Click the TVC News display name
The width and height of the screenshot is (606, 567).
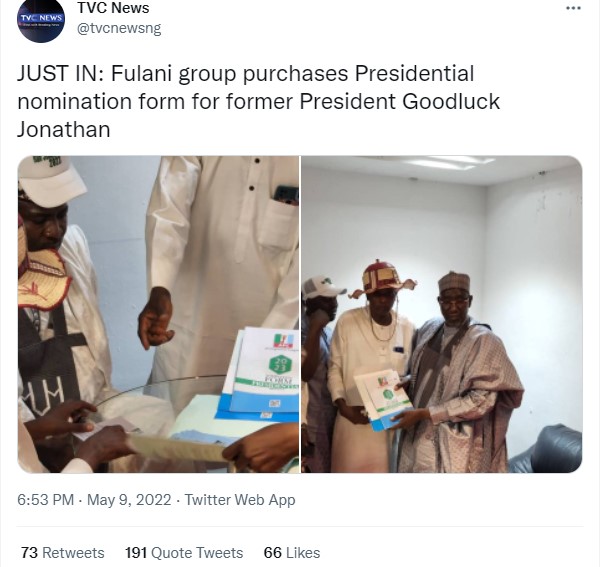coord(113,9)
